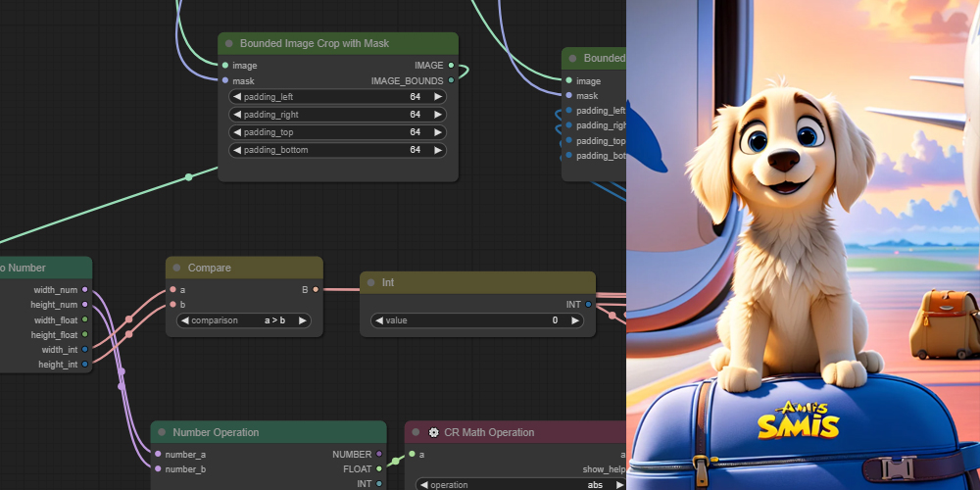Select previous comparison option in Compare node
Viewport: 980px width, 490px height.
pos(184,320)
